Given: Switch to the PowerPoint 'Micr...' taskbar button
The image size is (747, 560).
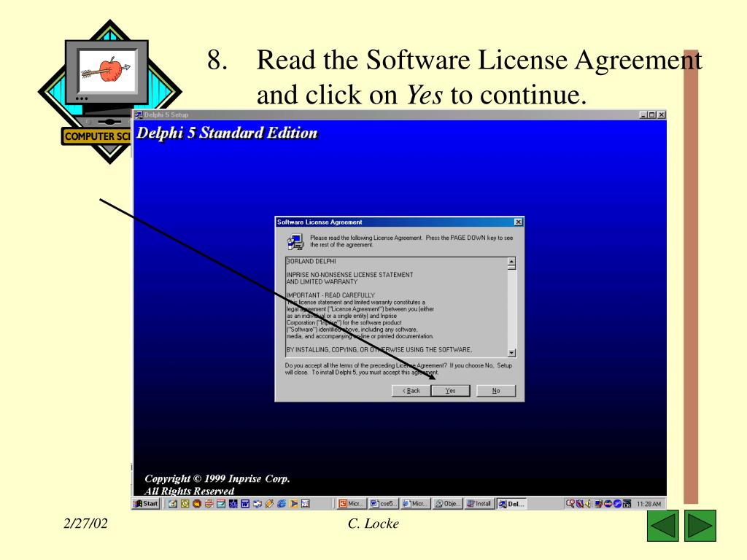Looking at the screenshot, I should click(351, 503).
